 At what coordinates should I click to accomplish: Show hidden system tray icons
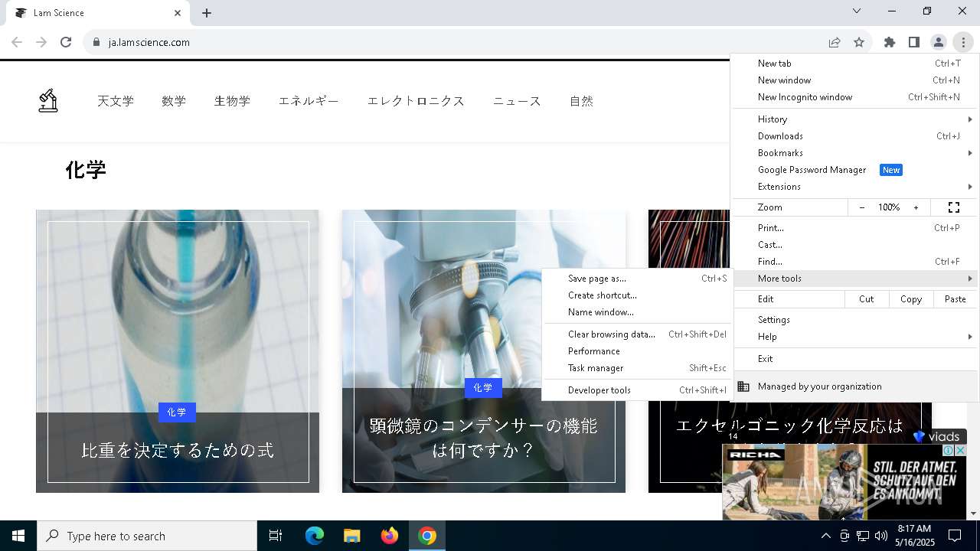pyautogui.click(x=825, y=536)
